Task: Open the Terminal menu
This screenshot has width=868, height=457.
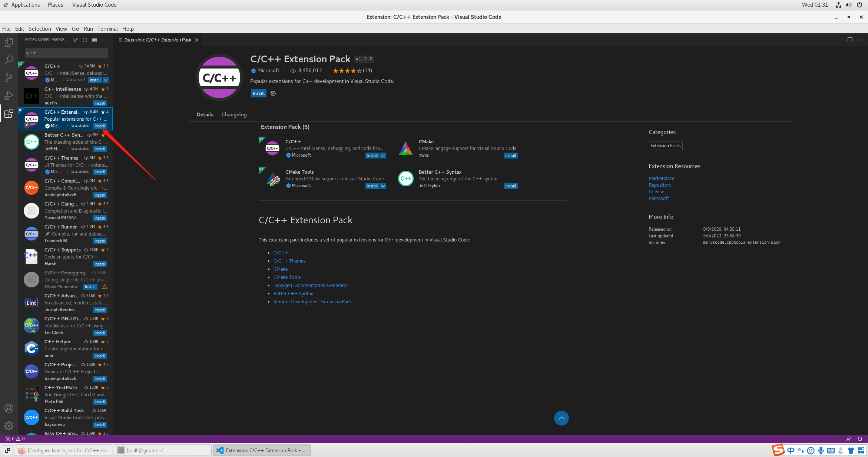Action: 107,29
